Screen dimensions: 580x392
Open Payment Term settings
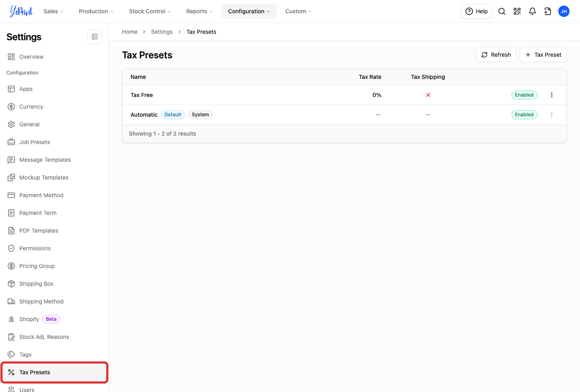tap(54, 213)
